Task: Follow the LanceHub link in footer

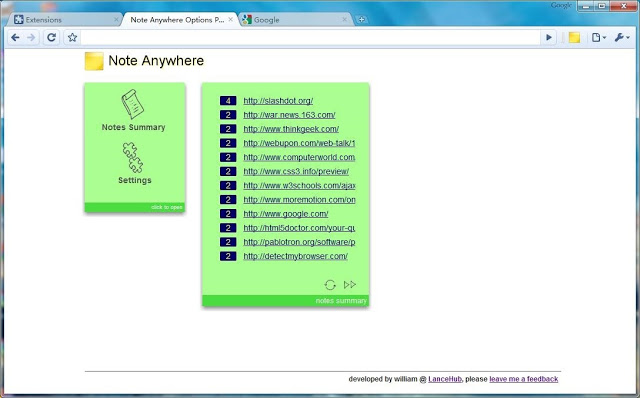Action: click(x=444, y=379)
